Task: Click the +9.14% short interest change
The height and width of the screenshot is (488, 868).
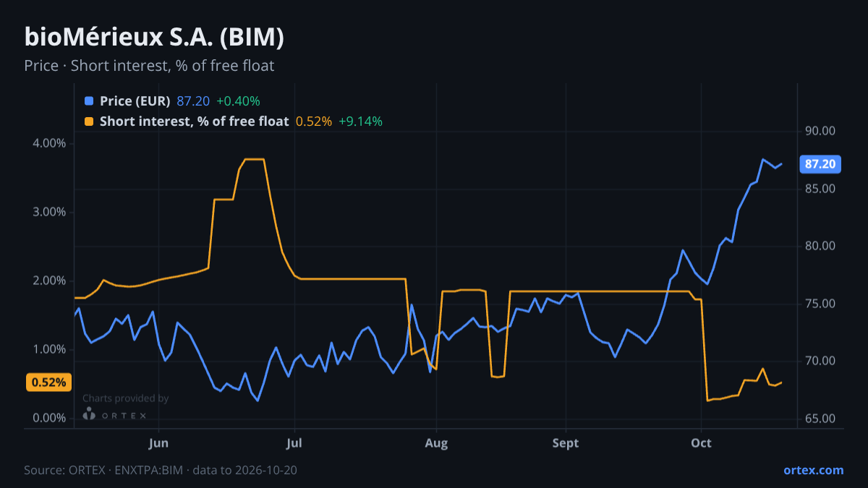Action: point(360,121)
